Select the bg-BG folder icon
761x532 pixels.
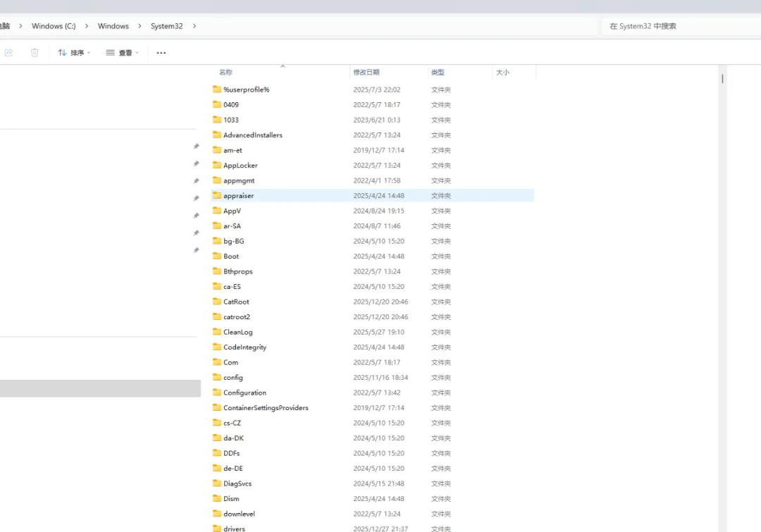[217, 241]
